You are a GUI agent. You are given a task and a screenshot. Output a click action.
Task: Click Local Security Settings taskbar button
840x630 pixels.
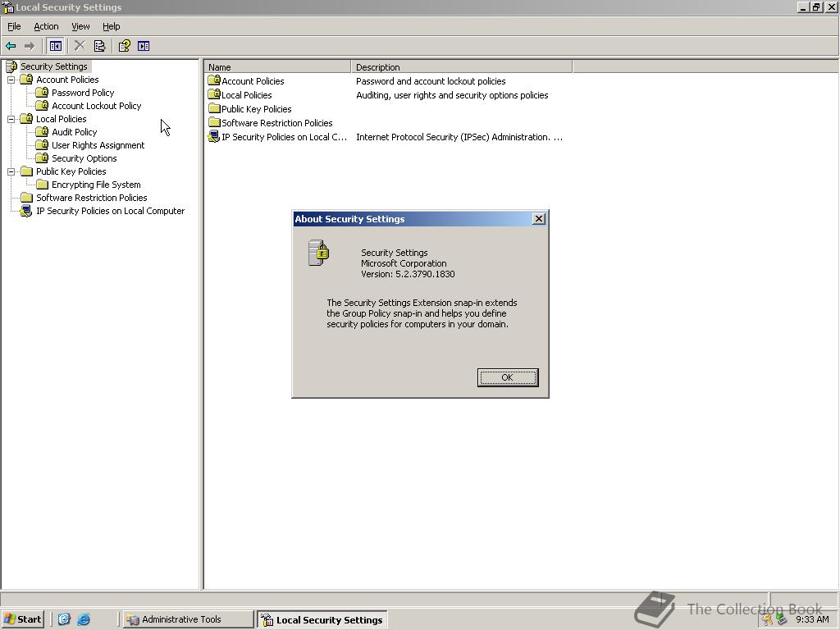[x=322, y=620]
